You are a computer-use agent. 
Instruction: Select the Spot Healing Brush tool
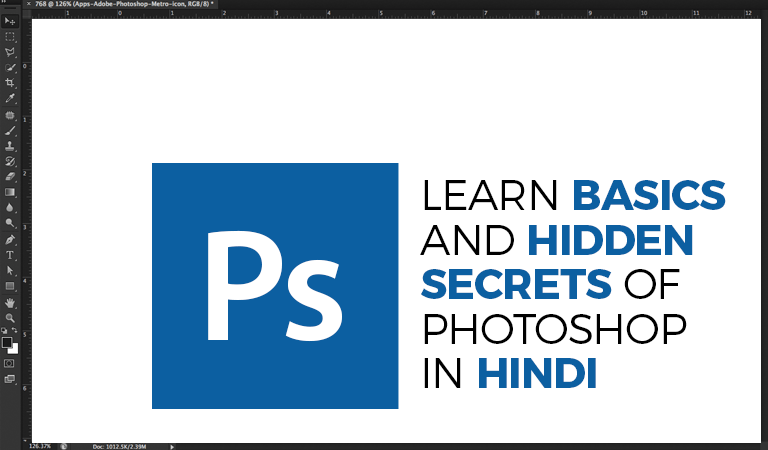[9, 116]
